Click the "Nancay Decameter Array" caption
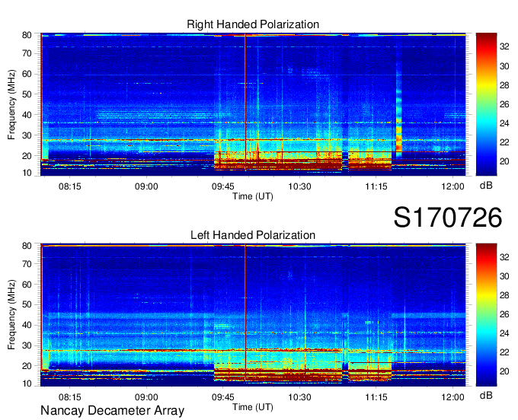The image size is (518, 420). [x=112, y=410]
